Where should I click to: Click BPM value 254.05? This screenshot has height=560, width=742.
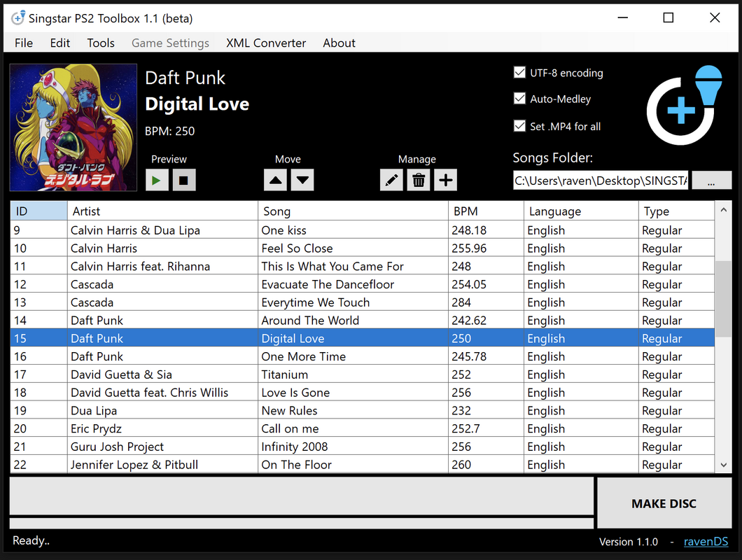(x=469, y=284)
